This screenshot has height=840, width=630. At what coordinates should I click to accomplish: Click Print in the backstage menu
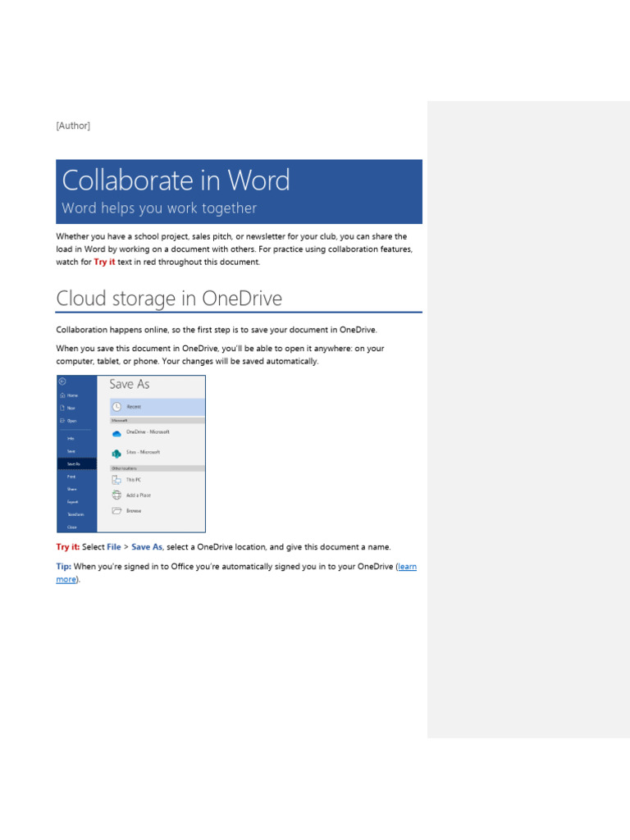coord(71,476)
